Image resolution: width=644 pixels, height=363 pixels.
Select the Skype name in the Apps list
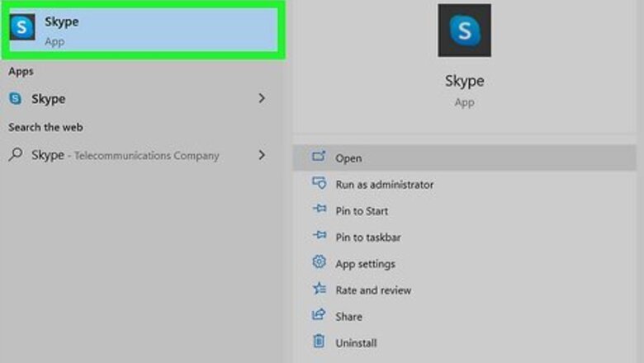(48, 99)
